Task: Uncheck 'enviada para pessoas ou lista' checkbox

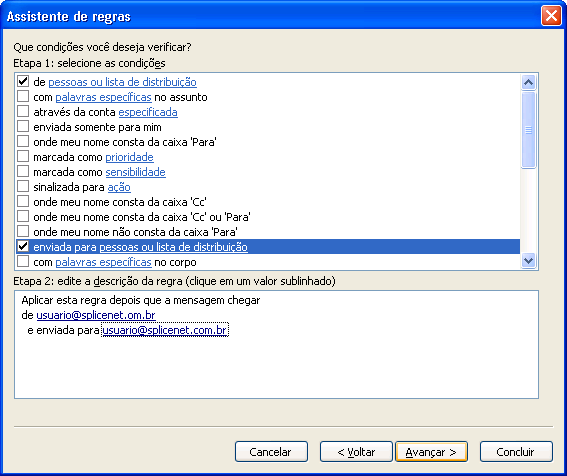Action: click(x=23, y=246)
